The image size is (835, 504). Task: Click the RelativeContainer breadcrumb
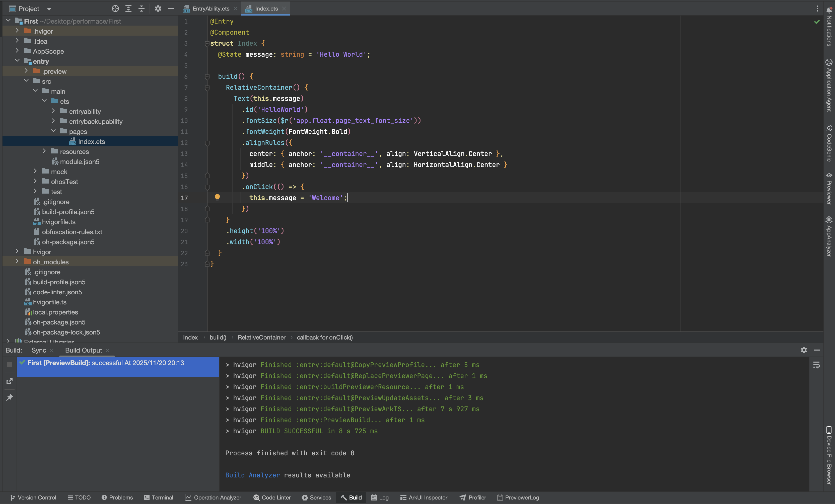pos(261,337)
